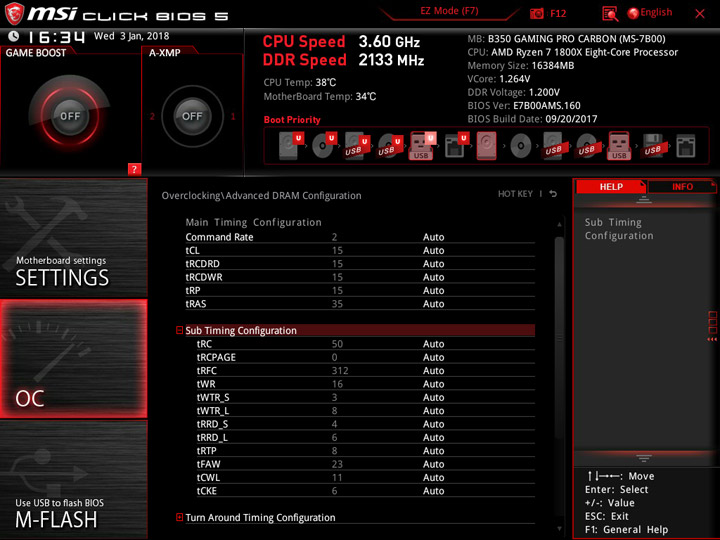Viewport: 720px width, 540px height.
Task: Take a screenshot with the F12 camera icon
Action: (536, 13)
